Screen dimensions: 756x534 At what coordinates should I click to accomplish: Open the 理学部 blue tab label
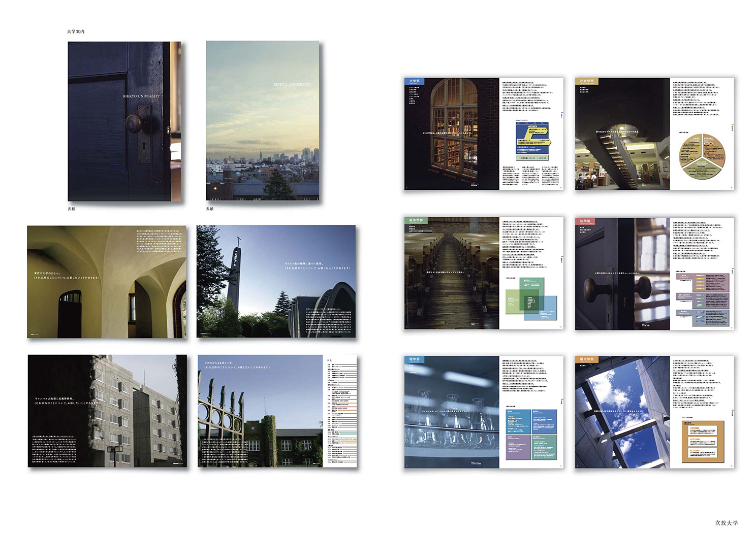pos(415,359)
